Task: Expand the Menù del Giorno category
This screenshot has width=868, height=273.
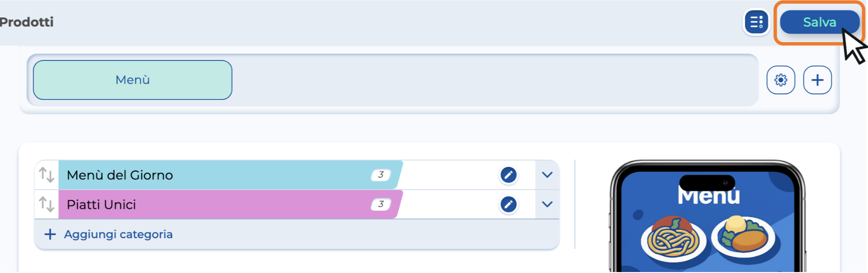Action: [x=547, y=175]
